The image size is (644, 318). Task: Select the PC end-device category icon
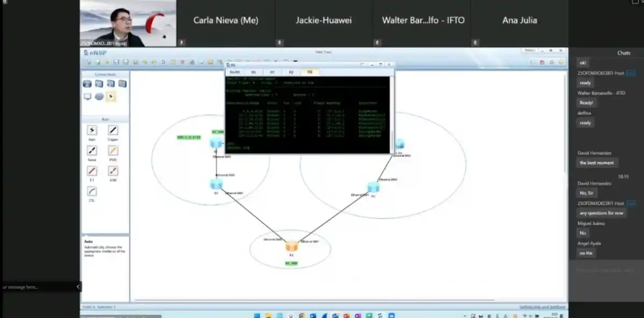coord(87,97)
